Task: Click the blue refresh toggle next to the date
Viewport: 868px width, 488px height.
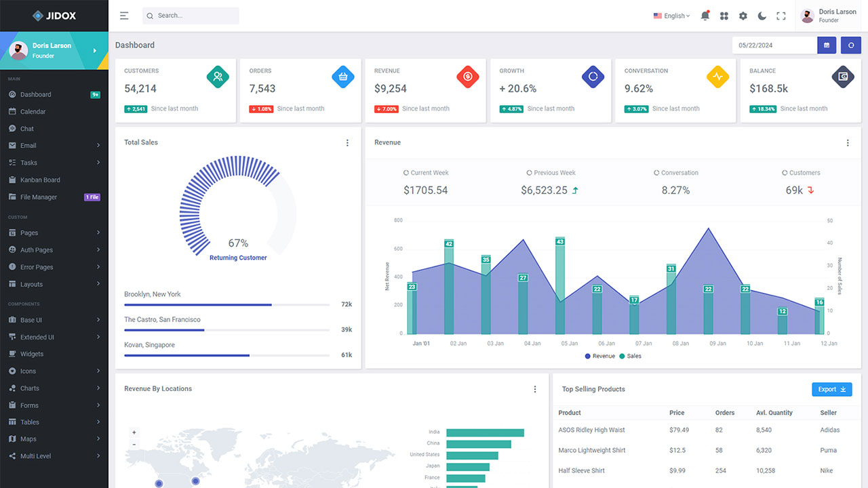Action: point(850,45)
